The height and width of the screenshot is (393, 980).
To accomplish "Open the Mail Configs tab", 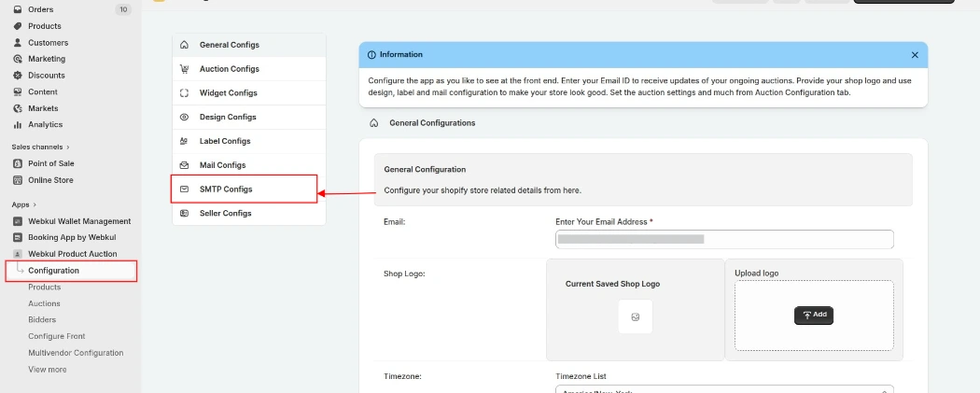I will click(x=249, y=165).
